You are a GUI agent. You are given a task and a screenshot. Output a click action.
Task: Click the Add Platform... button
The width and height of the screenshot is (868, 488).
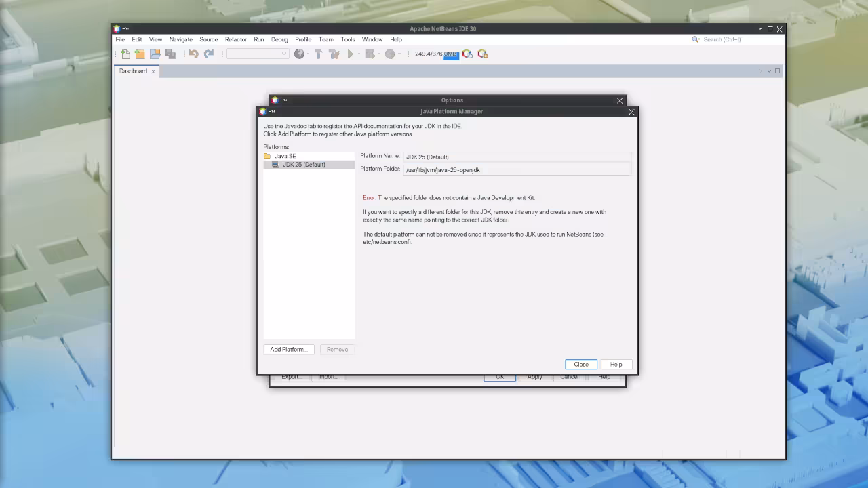pos(289,350)
